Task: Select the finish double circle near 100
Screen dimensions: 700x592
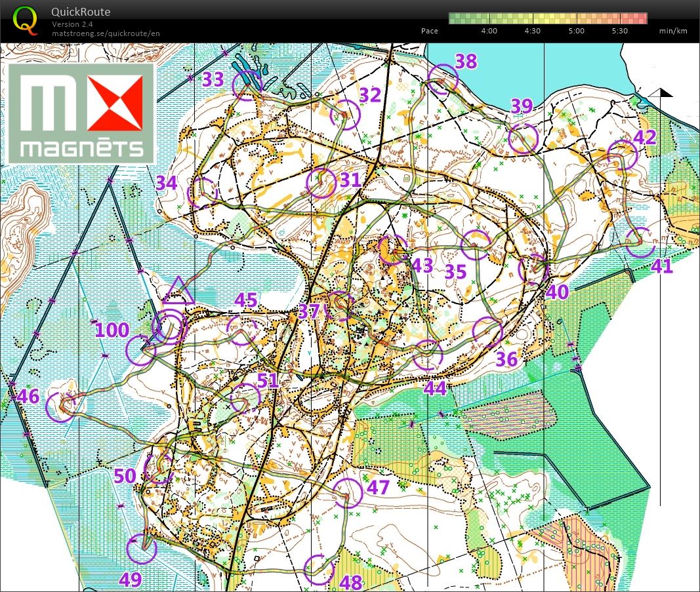Action: (x=168, y=326)
